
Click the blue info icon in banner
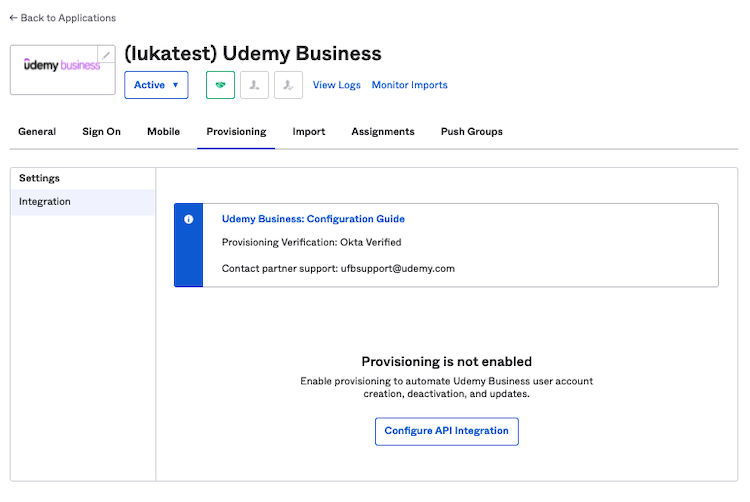click(x=188, y=219)
